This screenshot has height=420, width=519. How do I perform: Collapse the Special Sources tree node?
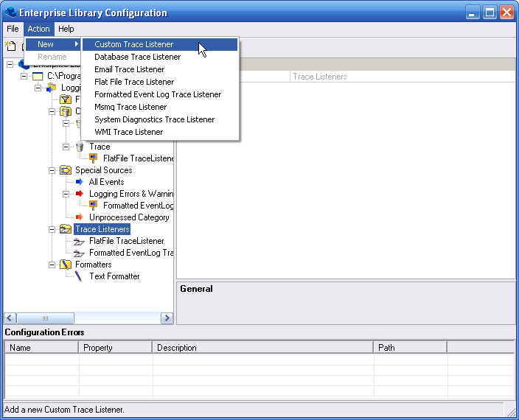tap(52, 170)
